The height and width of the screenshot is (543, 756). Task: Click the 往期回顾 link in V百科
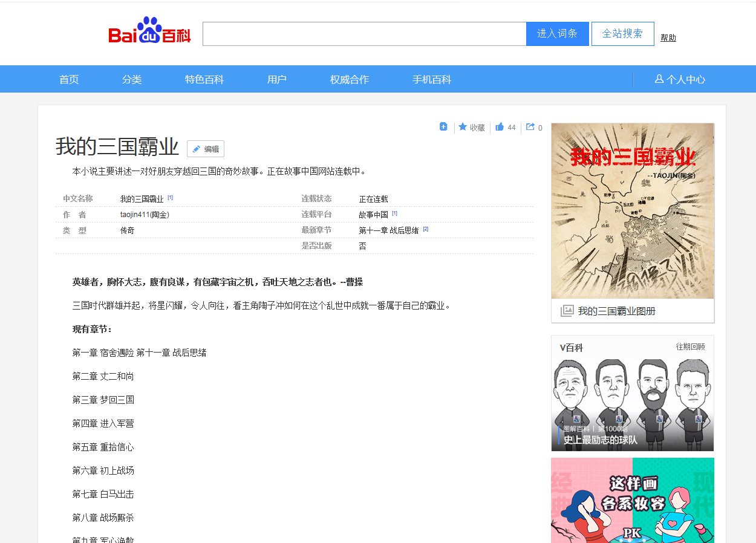click(690, 347)
